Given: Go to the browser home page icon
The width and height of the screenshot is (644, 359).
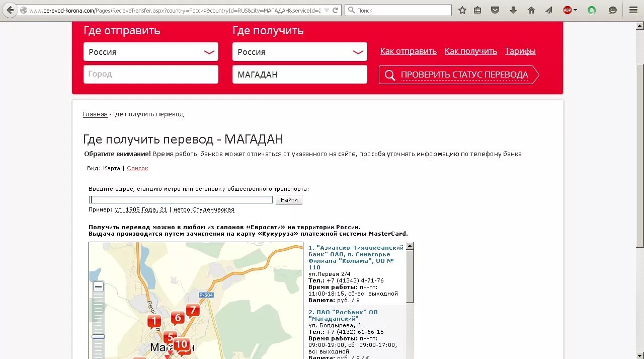Looking at the screenshot, I should tap(531, 10).
